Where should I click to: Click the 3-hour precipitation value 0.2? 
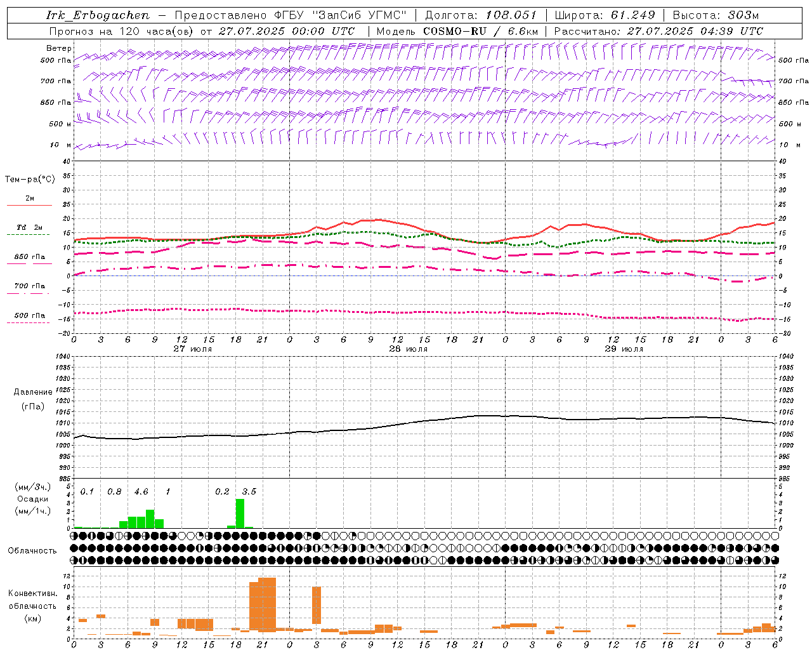coord(222,491)
